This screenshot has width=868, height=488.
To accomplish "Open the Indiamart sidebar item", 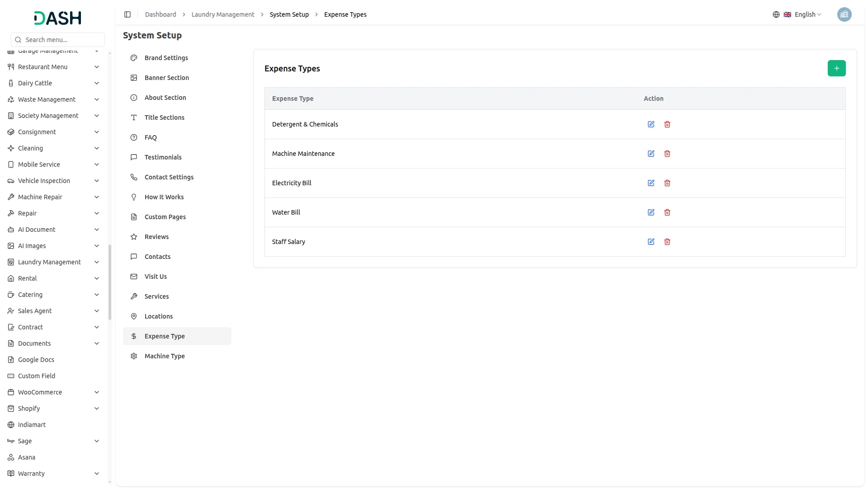I will point(54,425).
